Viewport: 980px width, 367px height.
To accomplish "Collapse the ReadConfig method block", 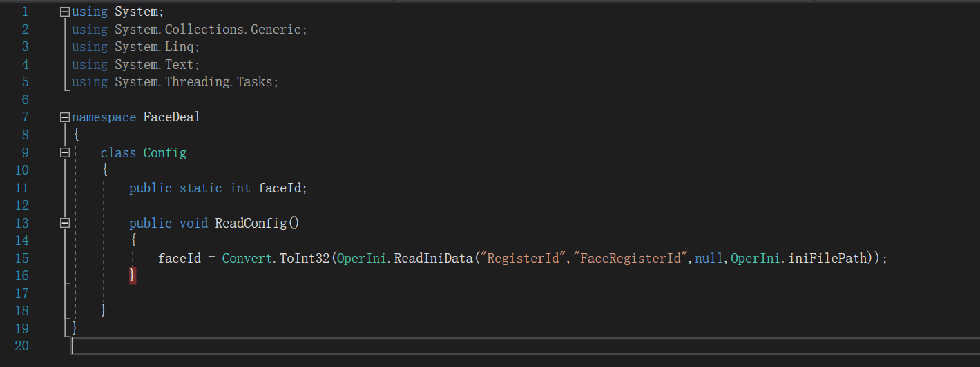I will 65,223.
